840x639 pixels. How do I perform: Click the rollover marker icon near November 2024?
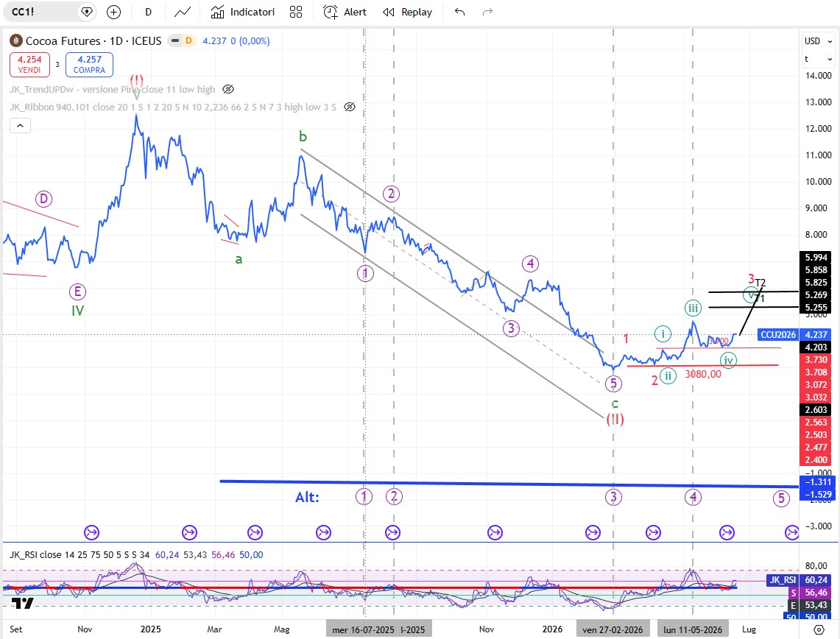click(91, 532)
